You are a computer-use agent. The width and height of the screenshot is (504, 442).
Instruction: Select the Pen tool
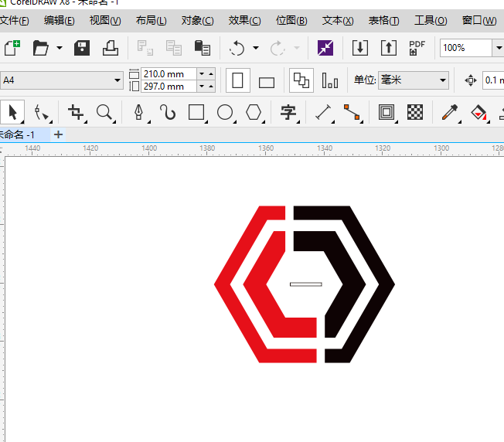(139, 113)
